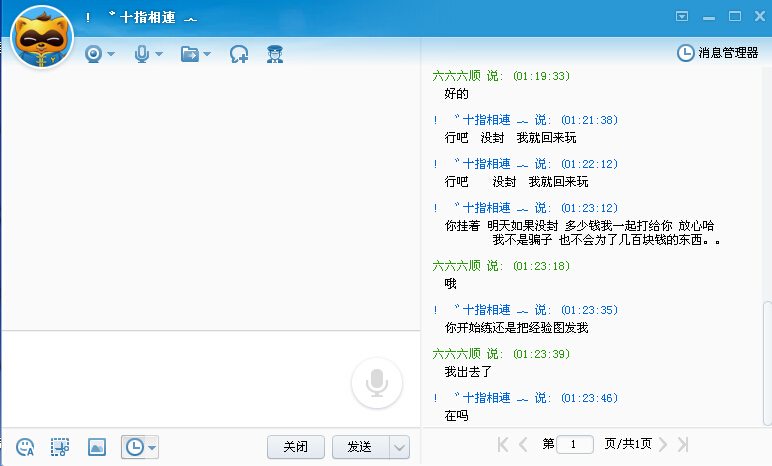This screenshot has width=772, height=466.
Task: Open the send options arrow beside 发送
Action: tap(399, 447)
